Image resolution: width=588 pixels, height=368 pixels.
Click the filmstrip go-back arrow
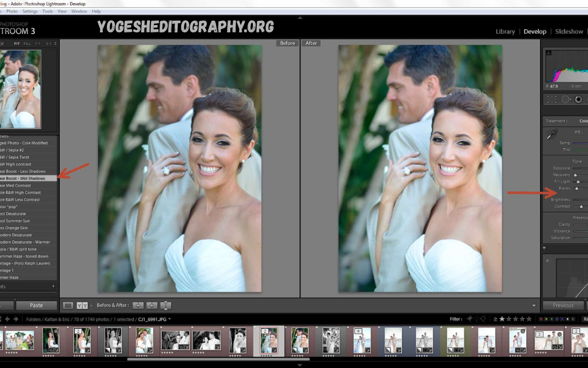tap(7, 319)
